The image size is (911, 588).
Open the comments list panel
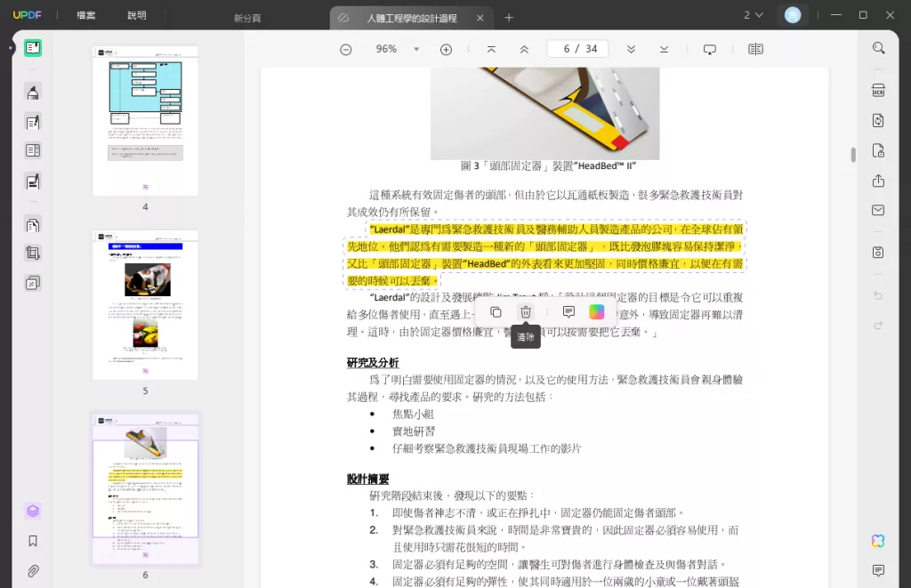pos(878,570)
